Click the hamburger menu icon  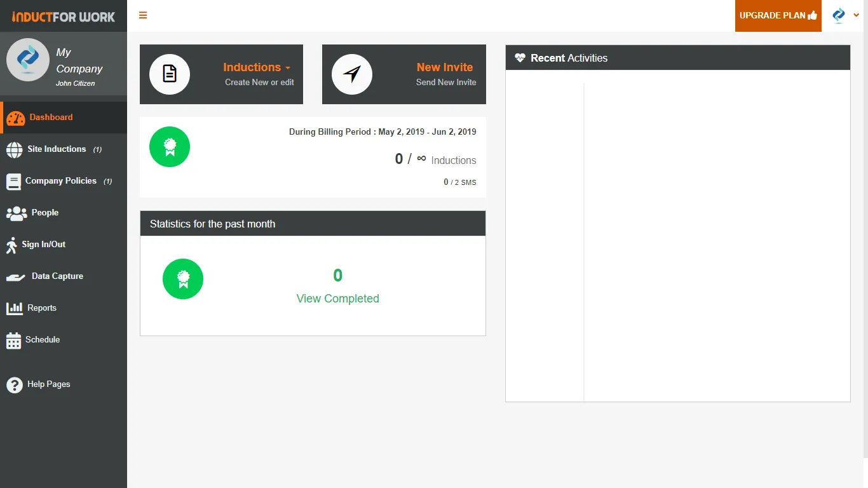click(x=143, y=15)
